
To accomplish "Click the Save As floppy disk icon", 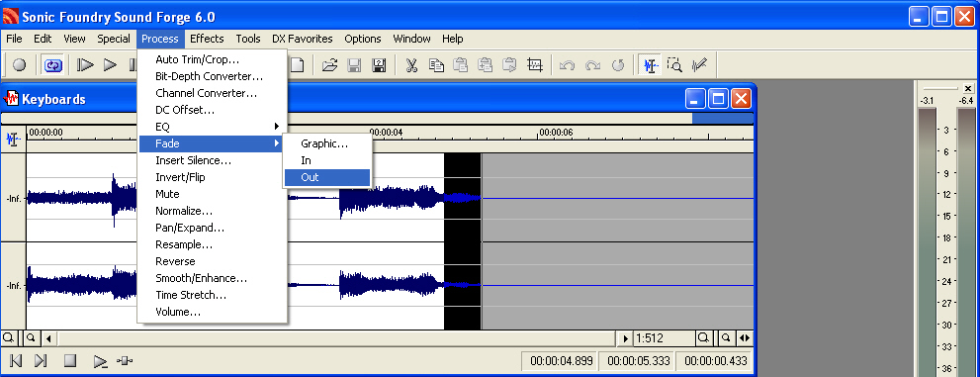I will pos(378,65).
